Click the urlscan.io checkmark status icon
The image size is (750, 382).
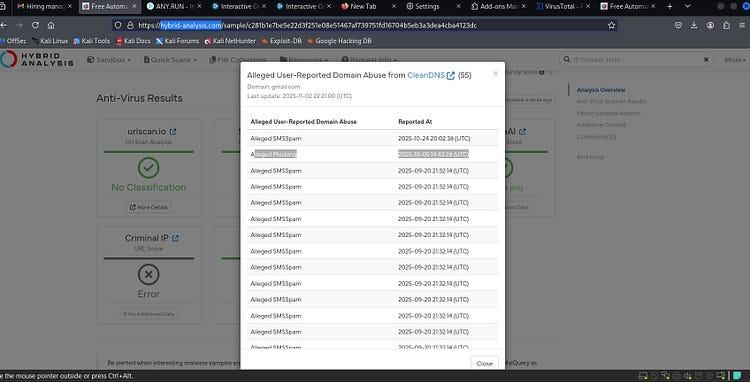[x=148, y=168]
